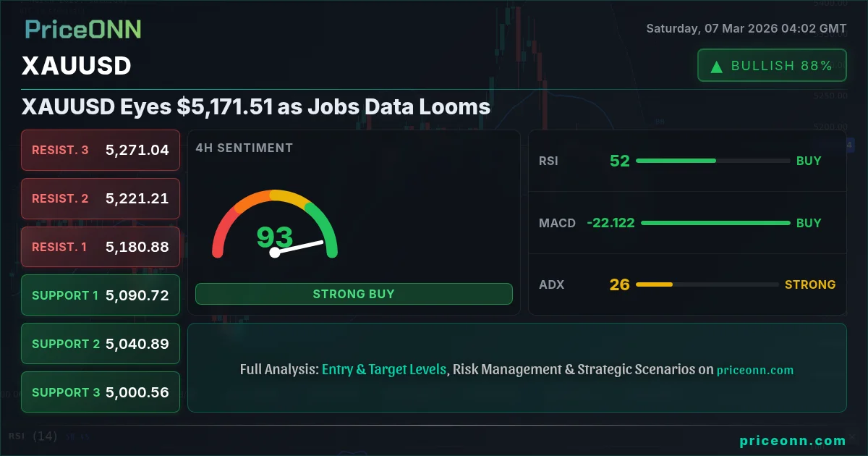The height and width of the screenshot is (456, 868).
Task: Select the RESIST. 1 level 5,180.88
Action: 101,247
